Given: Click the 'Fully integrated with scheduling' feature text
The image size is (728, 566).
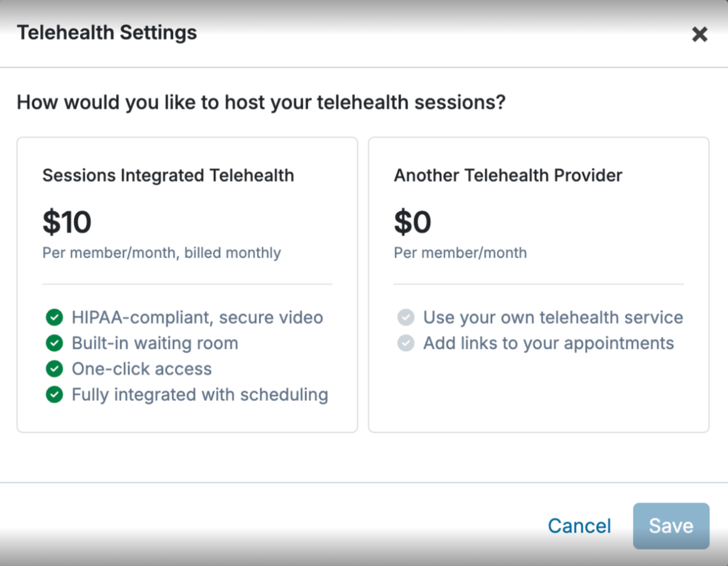Looking at the screenshot, I should pyautogui.click(x=200, y=394).
